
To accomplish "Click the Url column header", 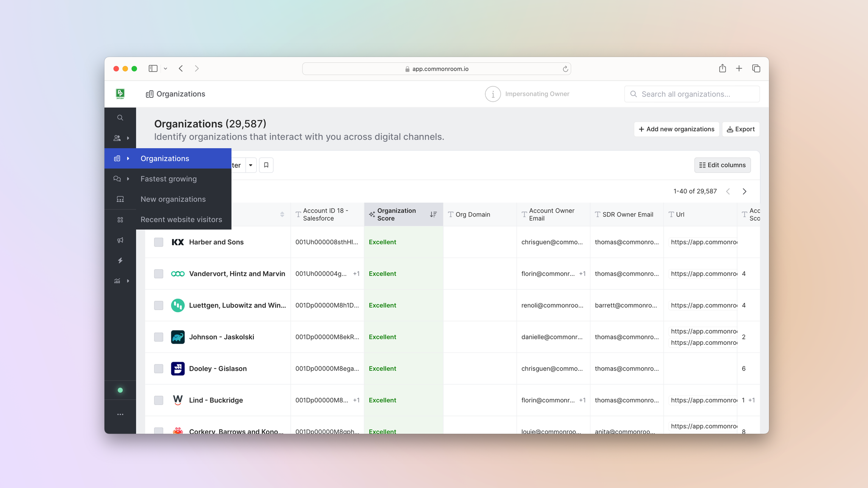I will coord(700,214).
